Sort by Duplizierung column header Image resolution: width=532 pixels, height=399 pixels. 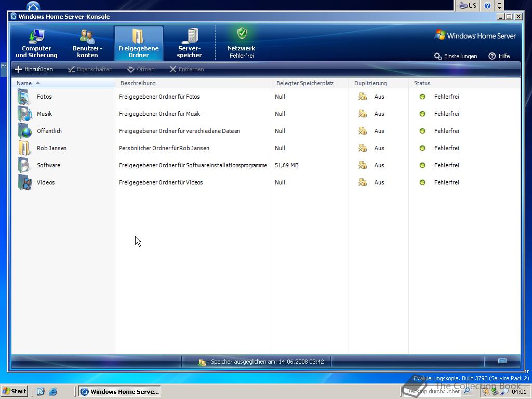coord(379,83)
